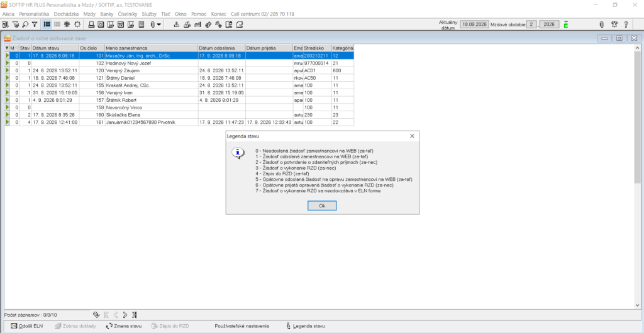Expand the paperclip dropdown arrow
Viewport: 644px width, 333px height.
point(159,25)
